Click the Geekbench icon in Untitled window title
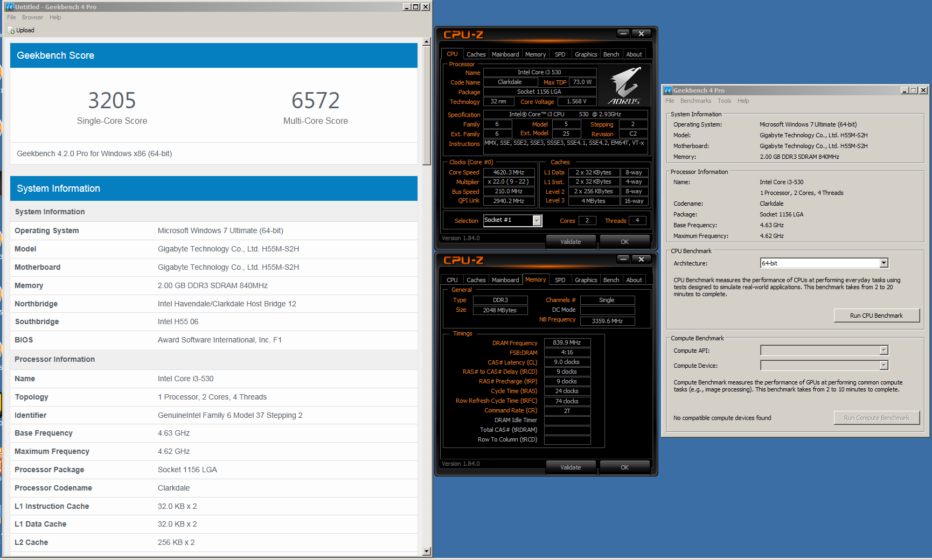Viewport: 932px width, 560px height. pos(10,6)
